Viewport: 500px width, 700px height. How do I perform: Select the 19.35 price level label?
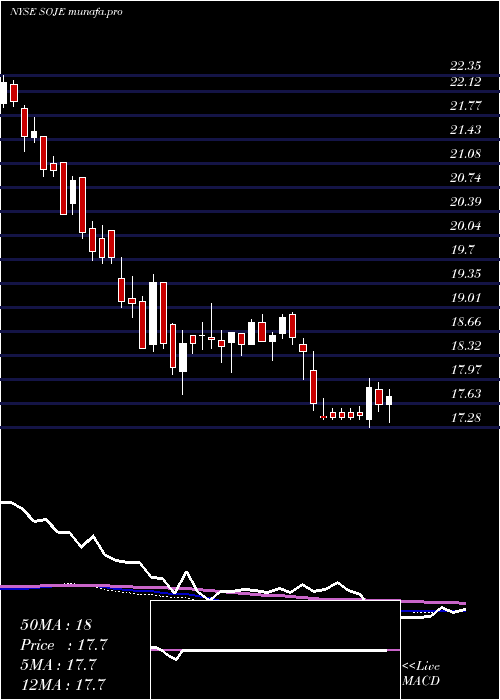465,274
